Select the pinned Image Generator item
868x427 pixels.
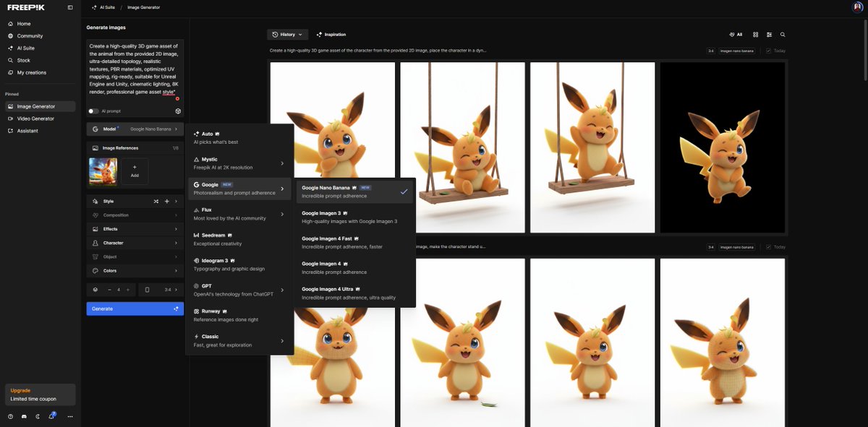point(41,106)
